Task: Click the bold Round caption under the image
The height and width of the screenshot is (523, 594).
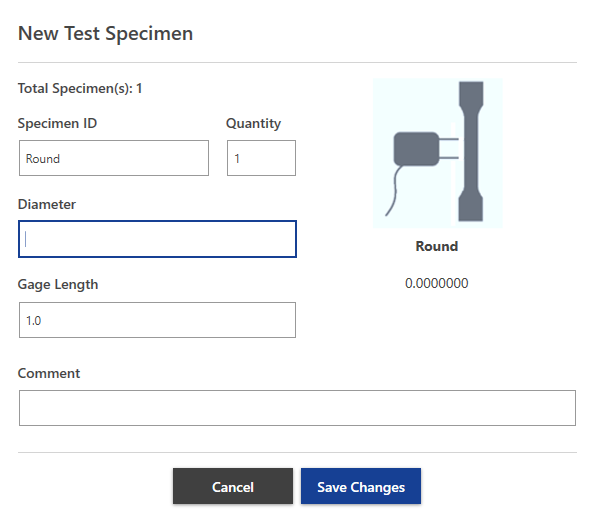Action: click(x=437, y=246)
